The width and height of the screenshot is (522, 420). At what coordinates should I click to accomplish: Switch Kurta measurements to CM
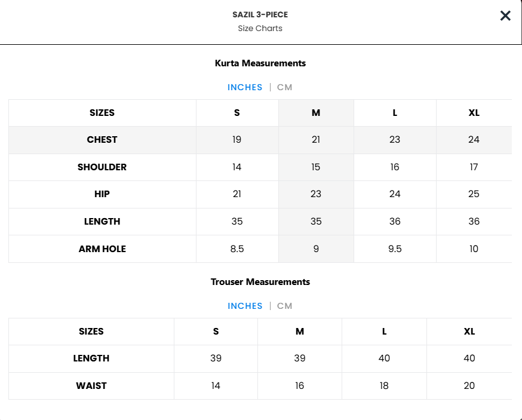[285, 87]
